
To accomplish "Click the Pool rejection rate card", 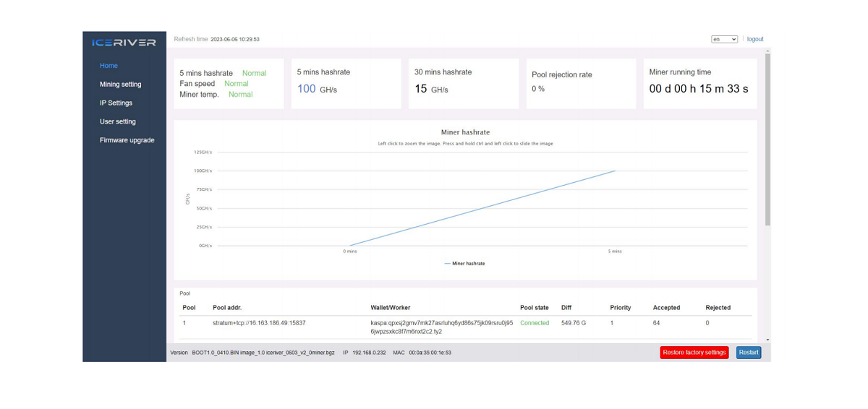I will click(580, 84).
